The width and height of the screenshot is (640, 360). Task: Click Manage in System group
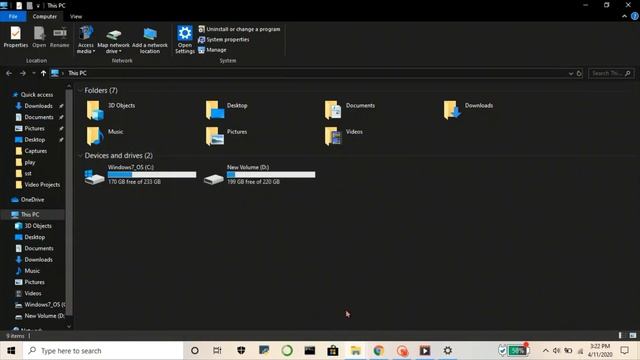click(x=212, y=50)
